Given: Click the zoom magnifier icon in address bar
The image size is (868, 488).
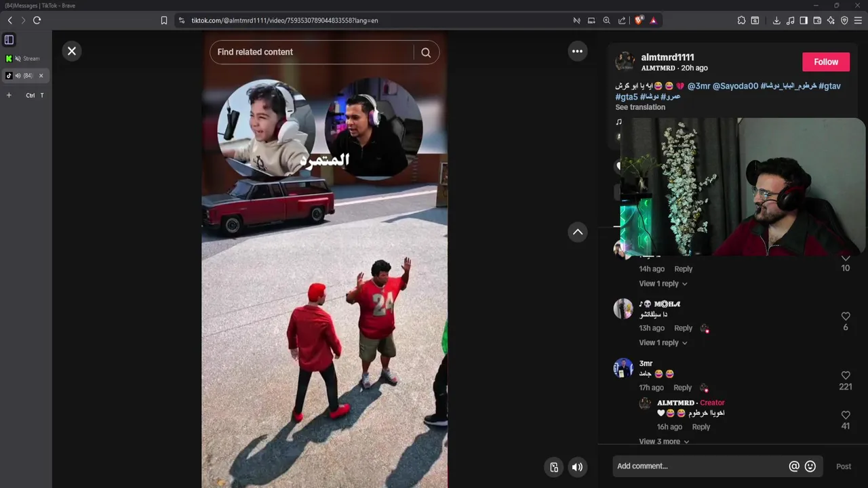Looking at the screenshot, I should point(606,20).
